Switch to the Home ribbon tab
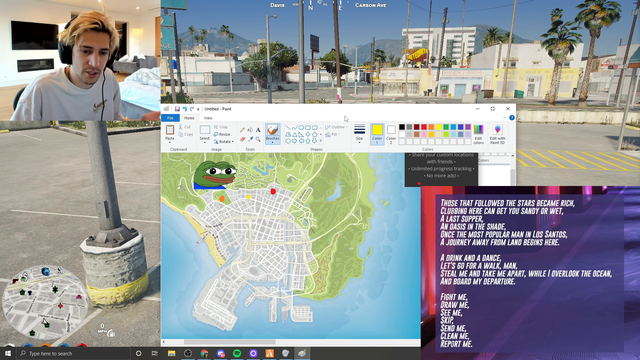 point(189,118)
